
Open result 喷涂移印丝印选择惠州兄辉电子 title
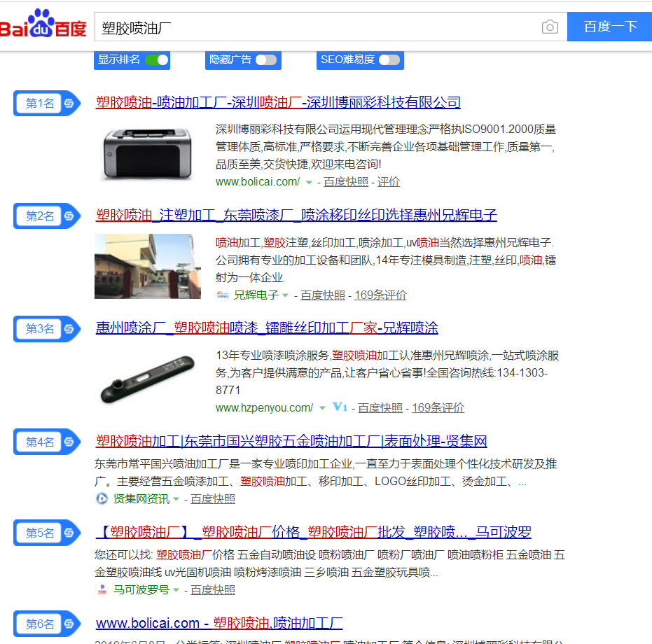coord(296,216)
